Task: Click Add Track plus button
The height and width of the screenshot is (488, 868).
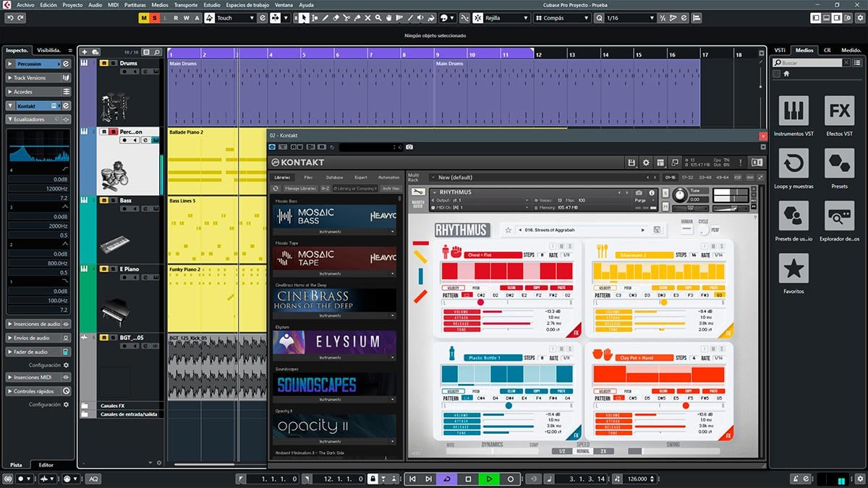Action: coord(85,52)
